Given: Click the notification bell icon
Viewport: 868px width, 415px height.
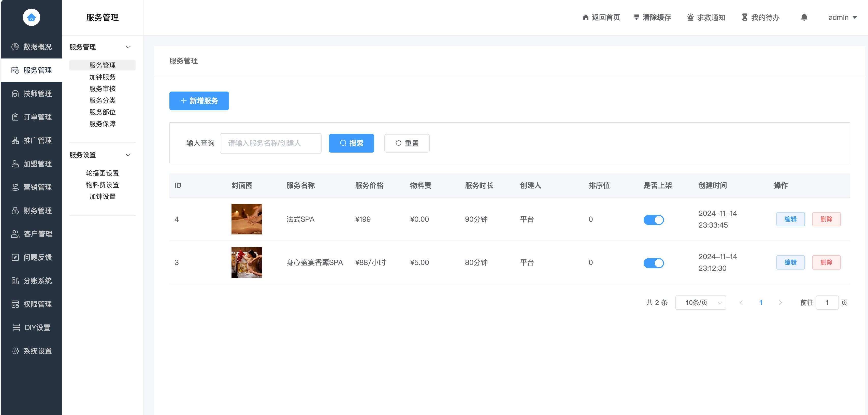Looking at the screenshot, I should pos(804,17).
